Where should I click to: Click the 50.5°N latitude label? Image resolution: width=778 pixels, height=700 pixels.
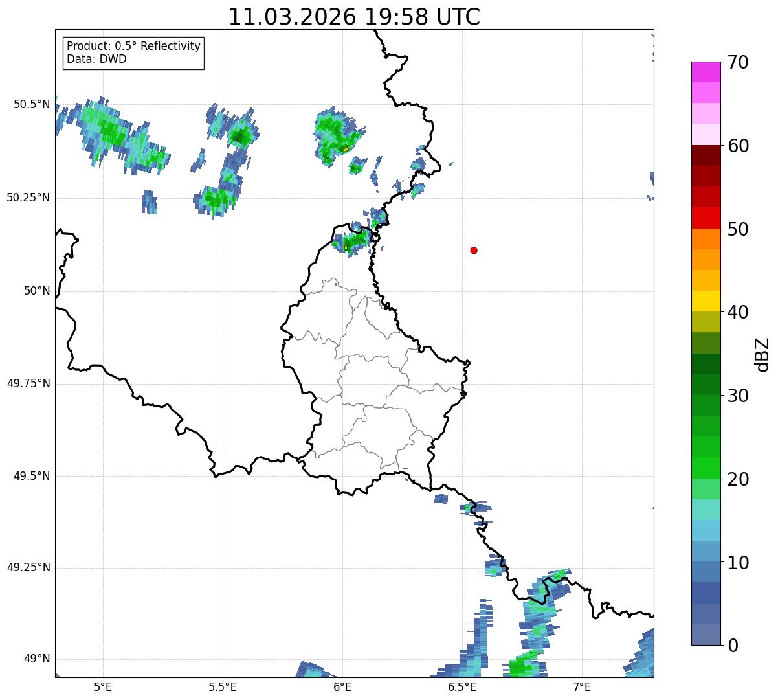pos(32,104)
